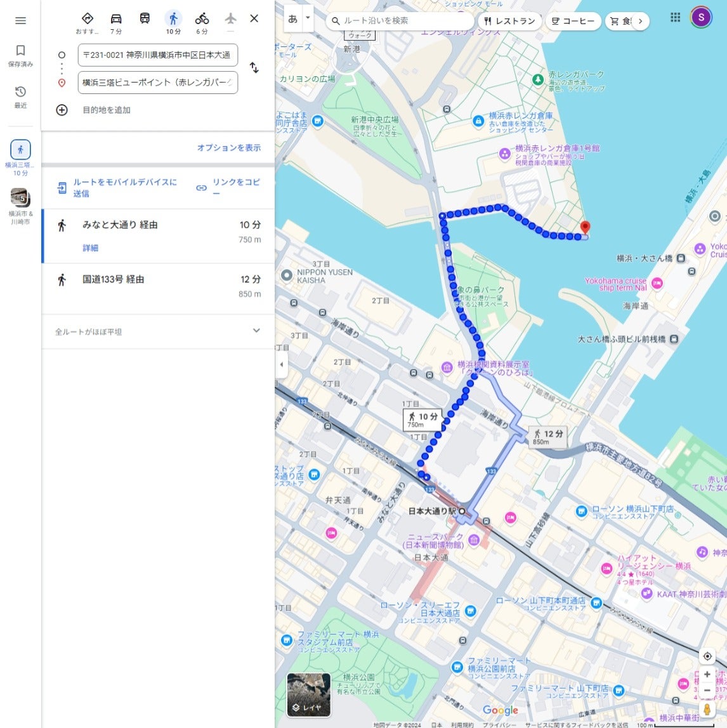Open the レイヤ map layers thumbnail
The width and height of the screenshot is (727, 728).
click(x=308, y=694)
